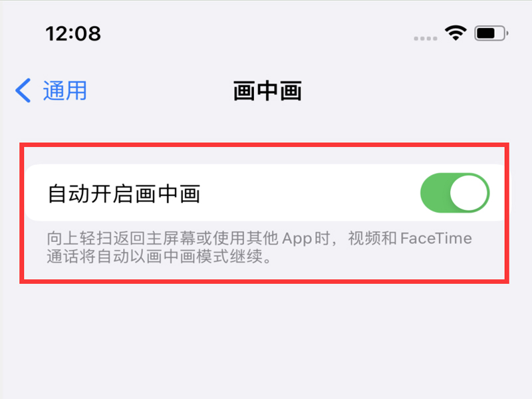The width and height of the screenshot is (532, 399).
Task: Tap the 自动开启画中画 row label text
Action: pyautogui.click(x=124, y=194)
